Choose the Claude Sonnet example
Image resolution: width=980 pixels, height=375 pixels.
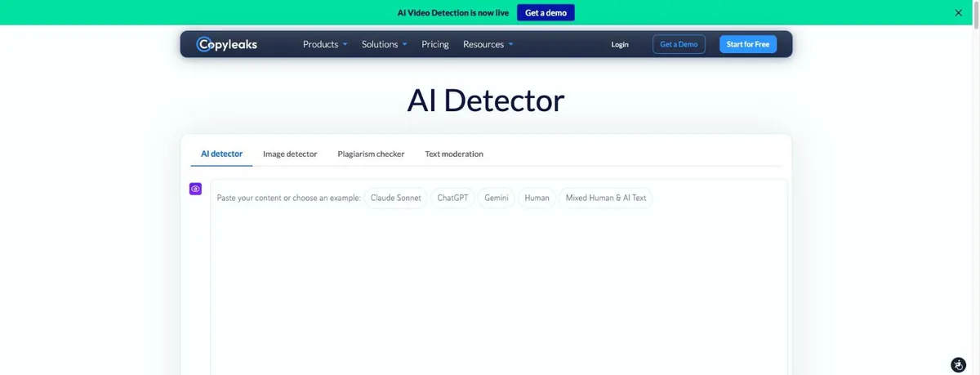[396, 198]
